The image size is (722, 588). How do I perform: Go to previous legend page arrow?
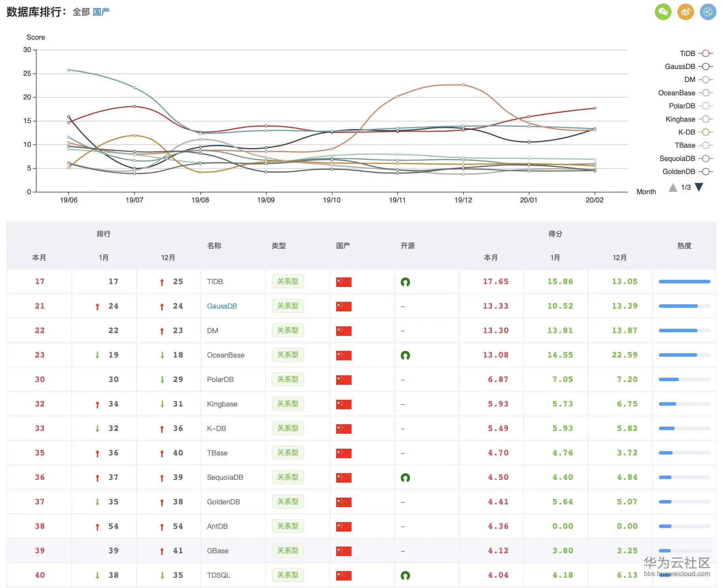[x=673, y=187]
